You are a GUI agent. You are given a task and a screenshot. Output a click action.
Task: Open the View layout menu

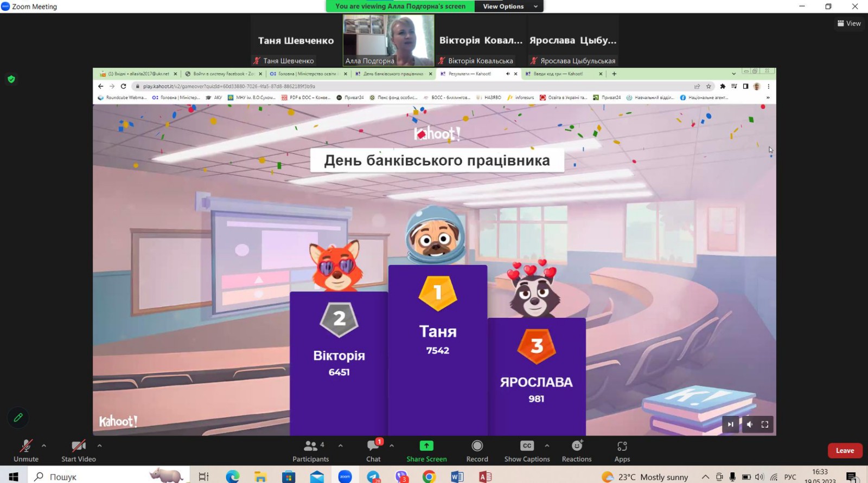coord(849,23)
